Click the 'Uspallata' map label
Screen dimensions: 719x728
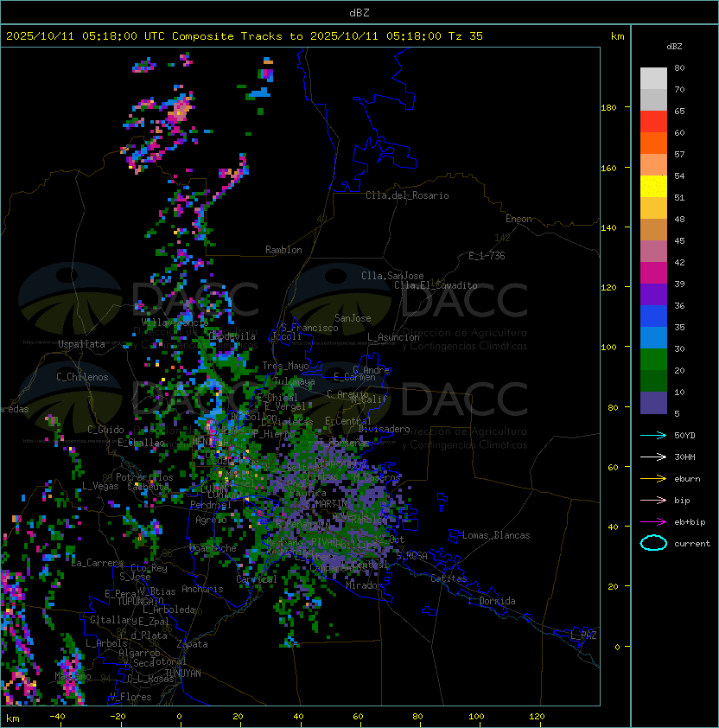(x=82, y=344)
